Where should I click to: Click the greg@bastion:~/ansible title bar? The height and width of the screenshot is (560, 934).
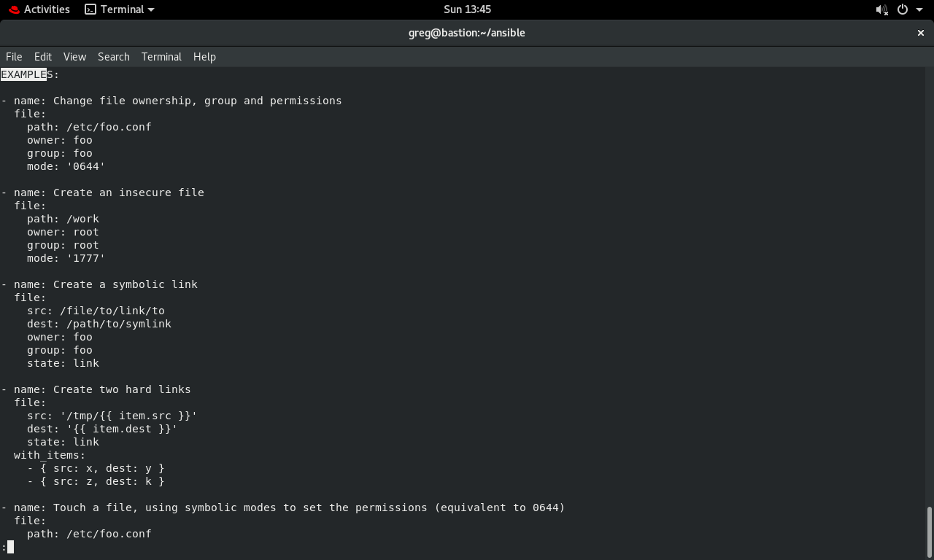pyautogui.click(x=467, y=33)
